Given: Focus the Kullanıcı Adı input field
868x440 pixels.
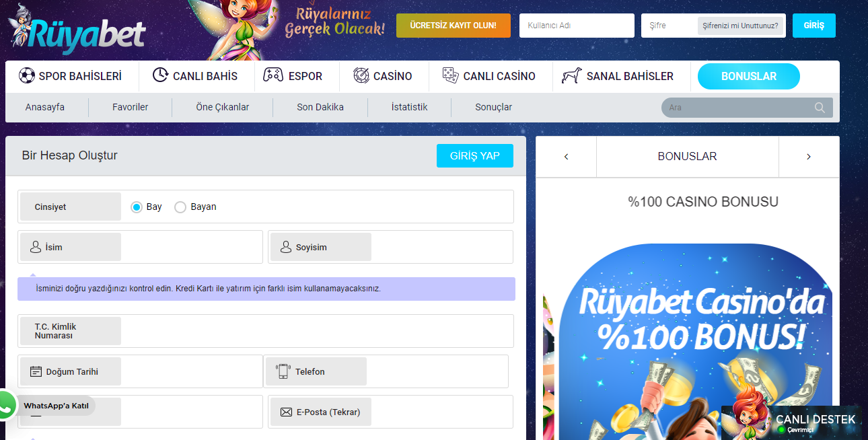Looking at the screenshot, I should [577, 26].
